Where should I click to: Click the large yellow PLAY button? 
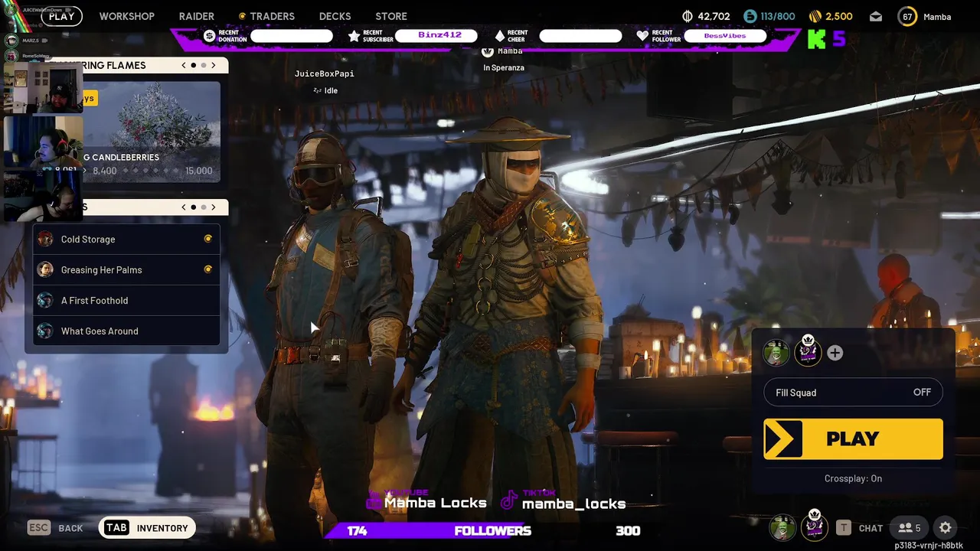tap(853, 439)
